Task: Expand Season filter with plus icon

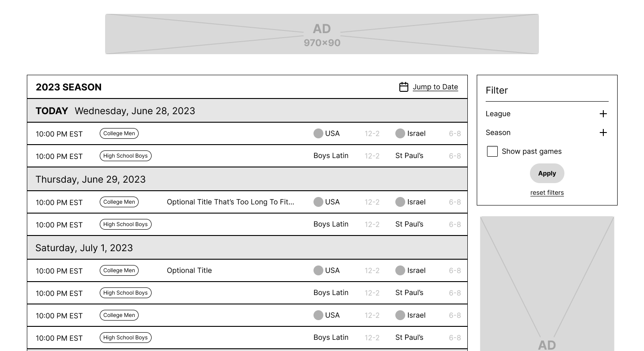Action: [603, 133]
